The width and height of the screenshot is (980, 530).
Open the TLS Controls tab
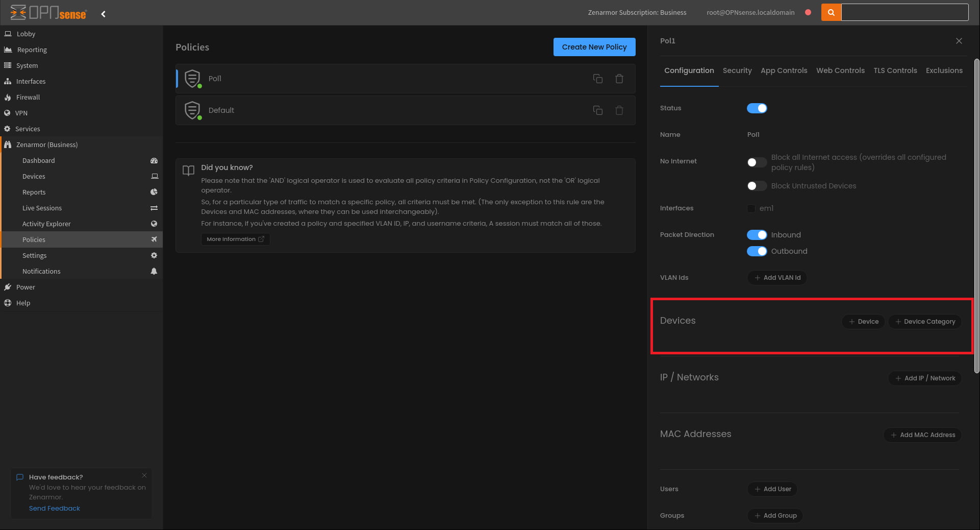pos(895,70)
